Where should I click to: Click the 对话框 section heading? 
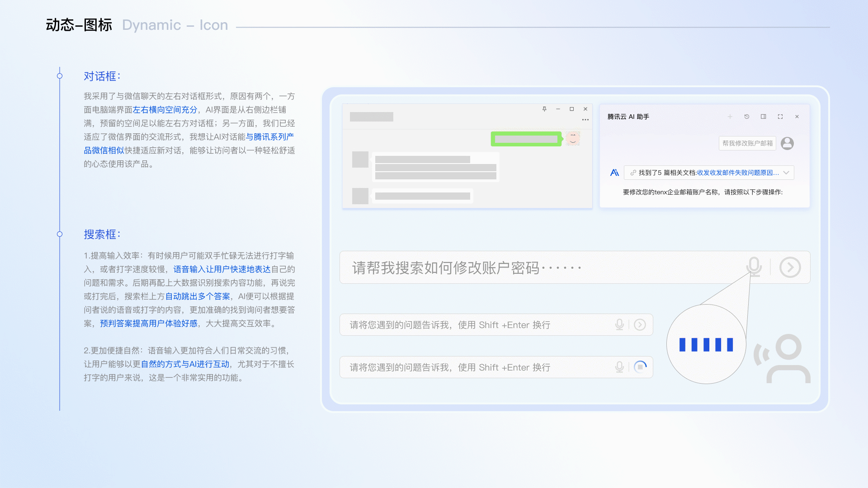click(x=102, y=76)
